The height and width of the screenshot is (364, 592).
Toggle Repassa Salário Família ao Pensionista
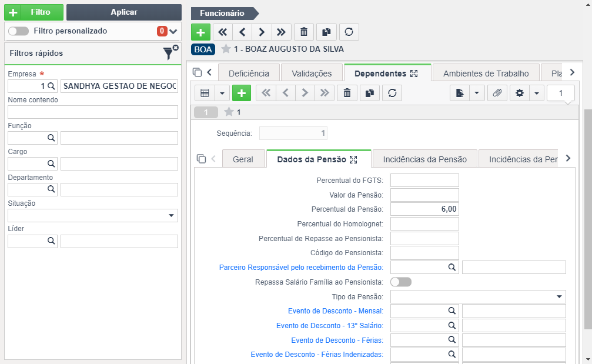coord(401,282)
